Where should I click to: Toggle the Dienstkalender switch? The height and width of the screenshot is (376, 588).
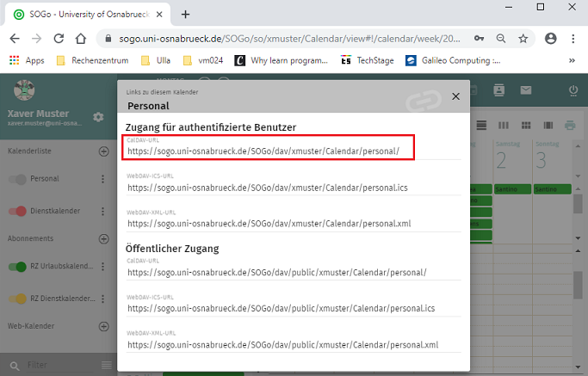pyautogui.click(x=16, y=212)
